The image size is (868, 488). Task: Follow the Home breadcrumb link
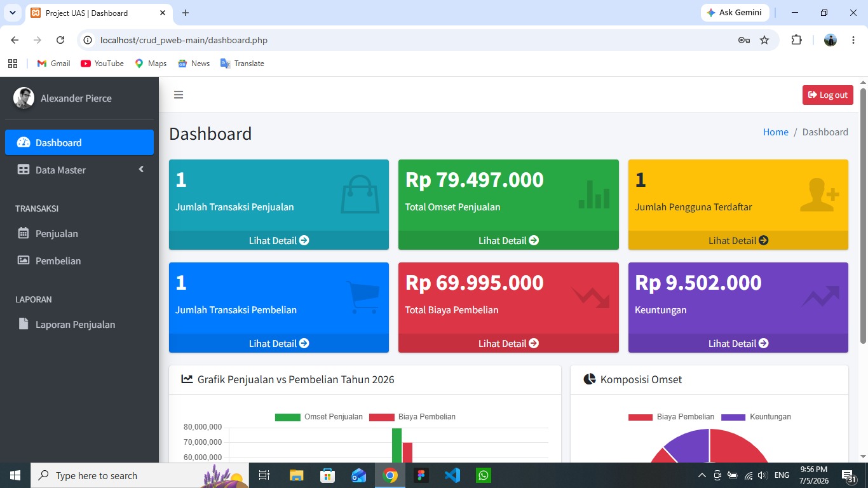[775, 132]
